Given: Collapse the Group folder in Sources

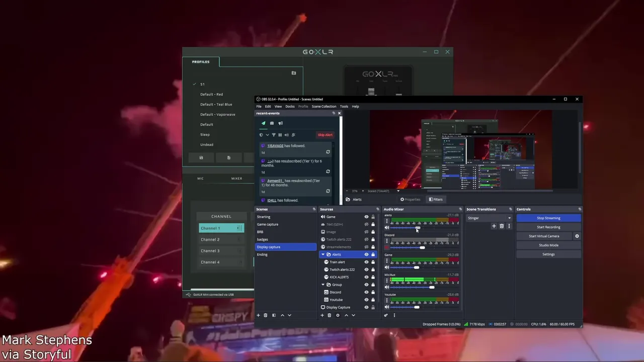Looking at the screenshot, I should click(x=323, y=285).
